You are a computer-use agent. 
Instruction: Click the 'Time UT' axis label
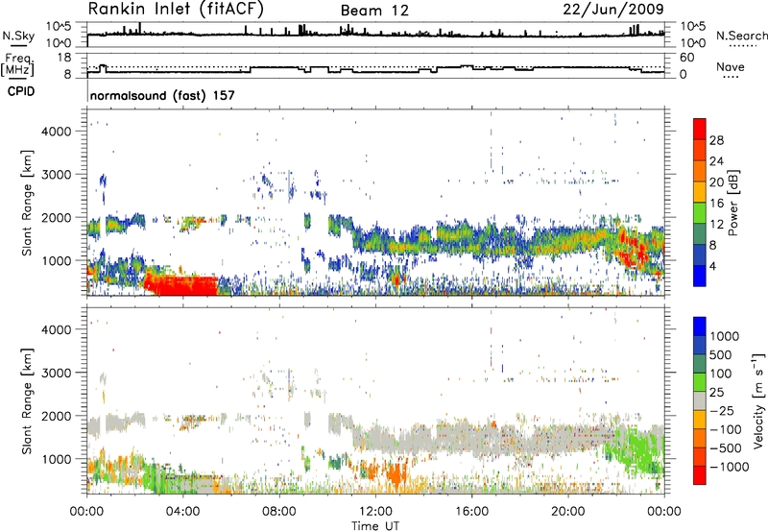375,526
